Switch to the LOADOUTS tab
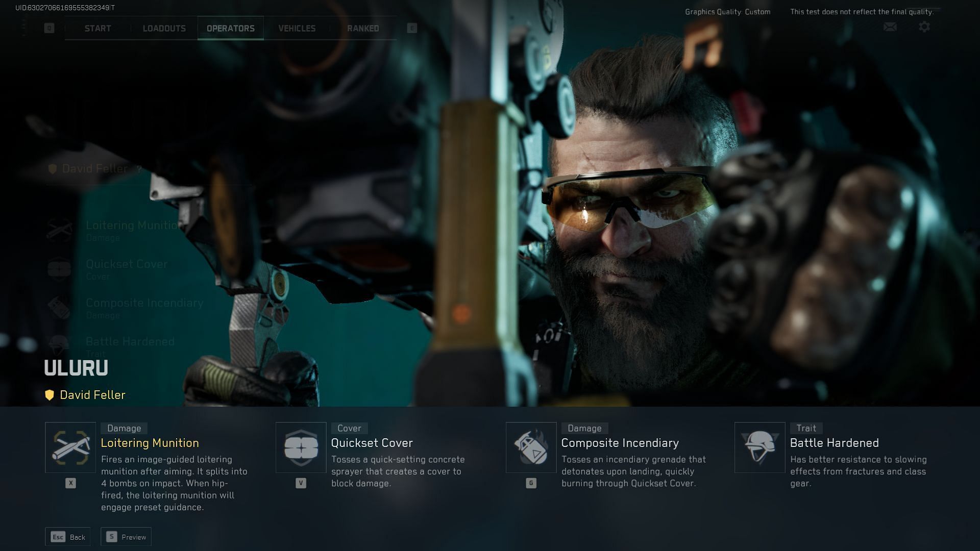This screenshot has height=551, width=980. point(164,28)
